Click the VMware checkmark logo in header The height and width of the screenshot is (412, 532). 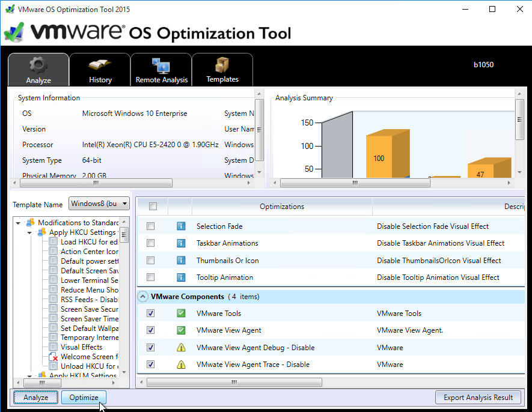[x=14, y=33]
